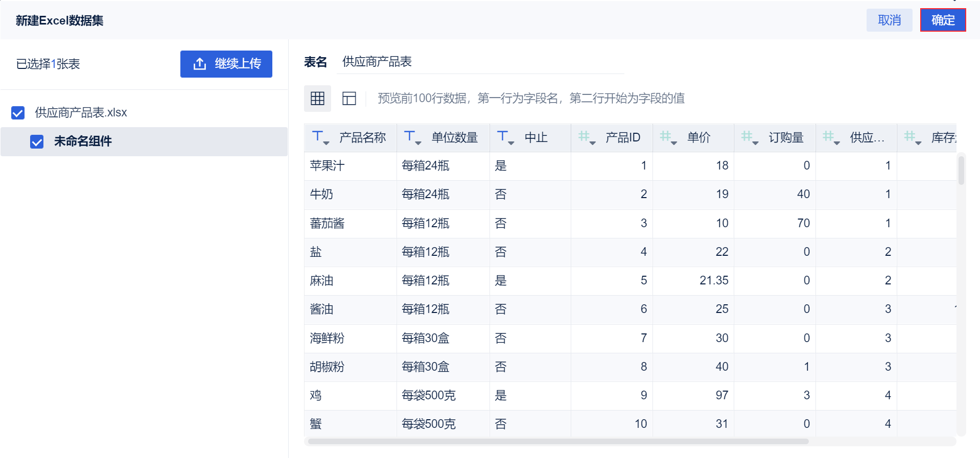980x458 pixels.
Task: Select the 未命名组件 sheet item
Action: tap(83, 141)
